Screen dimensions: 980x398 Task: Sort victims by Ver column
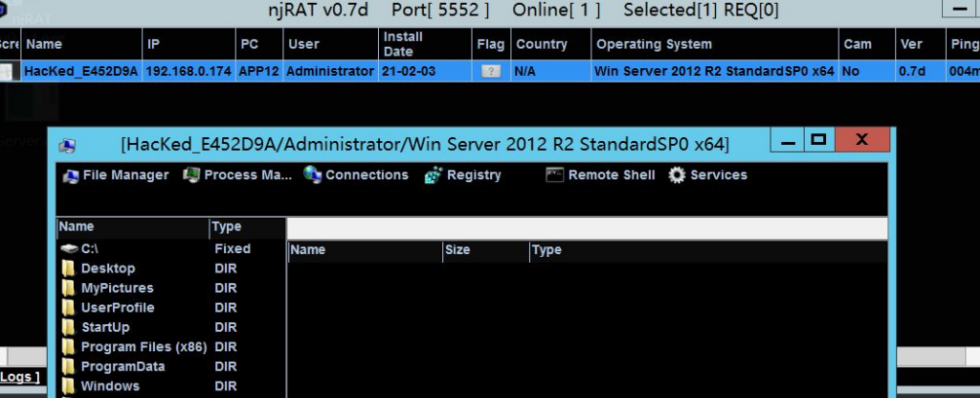point(920,45)
